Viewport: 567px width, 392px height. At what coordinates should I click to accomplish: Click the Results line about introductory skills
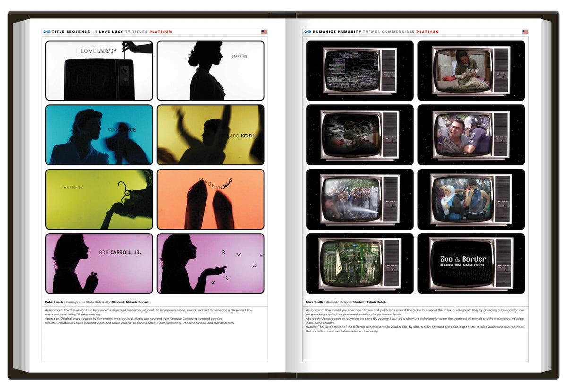click(x=139, y=323)
